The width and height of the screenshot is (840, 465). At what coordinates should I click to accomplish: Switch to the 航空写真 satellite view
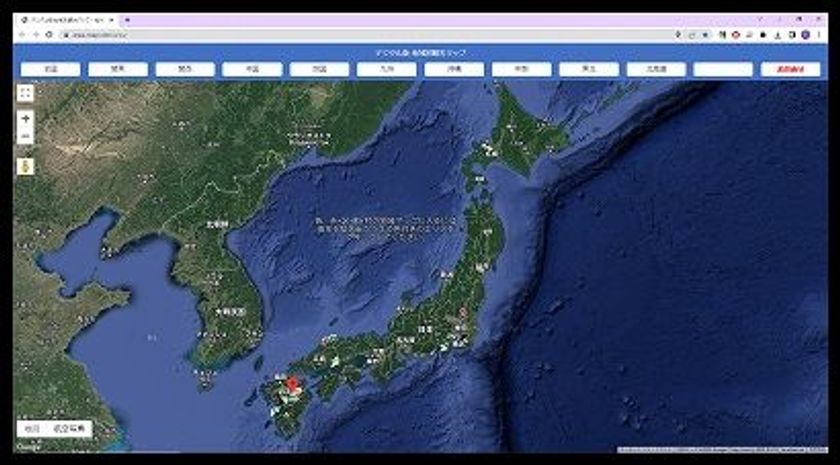(x=69, y=429)
